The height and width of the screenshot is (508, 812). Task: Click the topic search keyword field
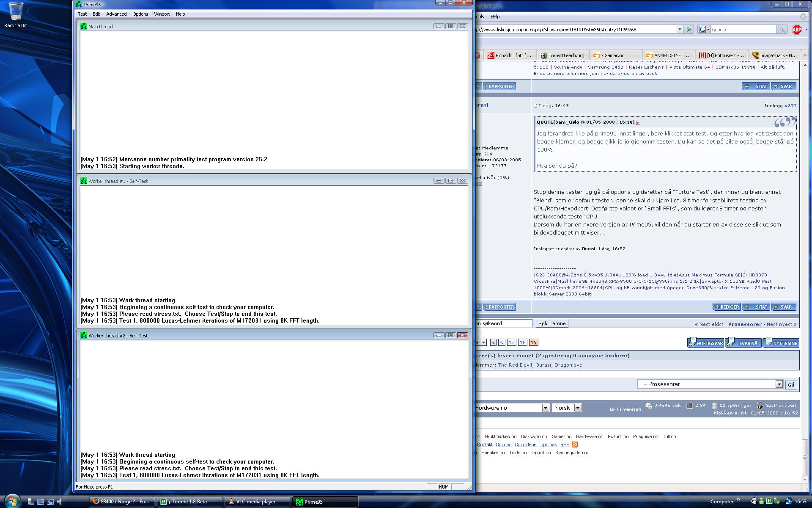[x=503, y=323]
